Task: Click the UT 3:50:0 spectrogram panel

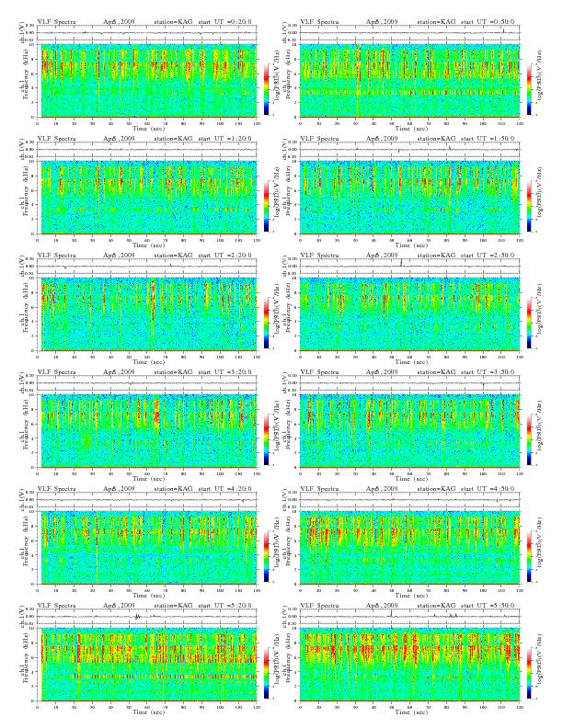Action: 410,431
